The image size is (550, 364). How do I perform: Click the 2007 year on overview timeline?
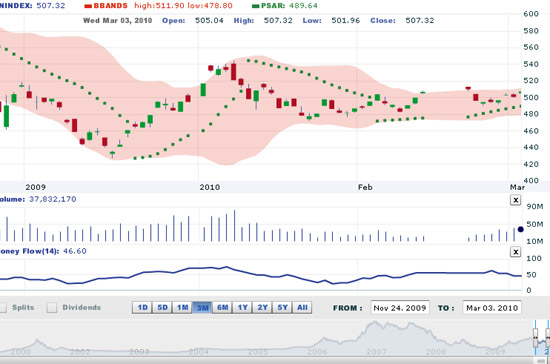click(x=376, y=351)
